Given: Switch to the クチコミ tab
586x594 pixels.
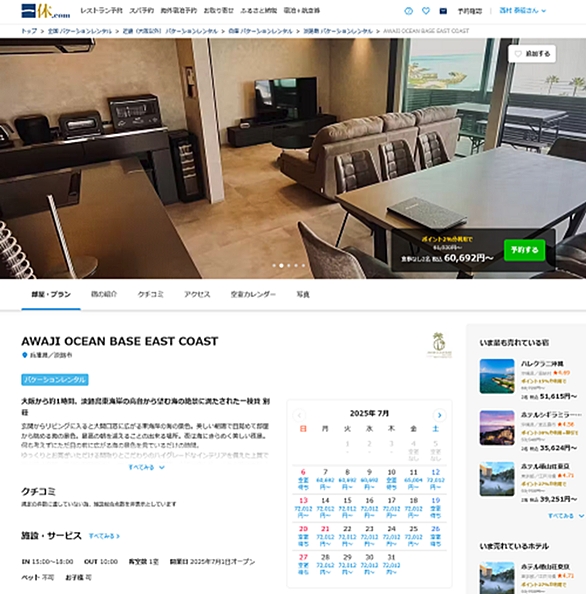Looking at the screenshot, I should tap(150, 294).
